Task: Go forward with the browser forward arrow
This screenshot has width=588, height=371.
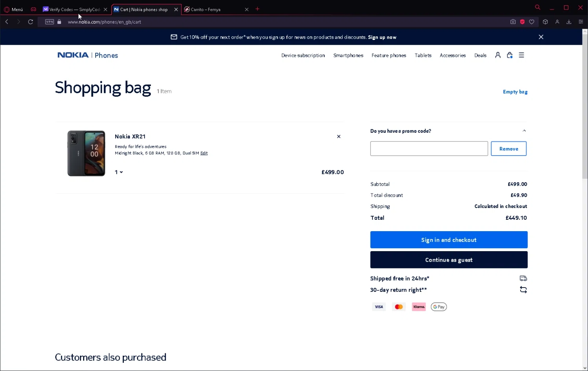Action: pyautogui.click(x=18, y=22)
